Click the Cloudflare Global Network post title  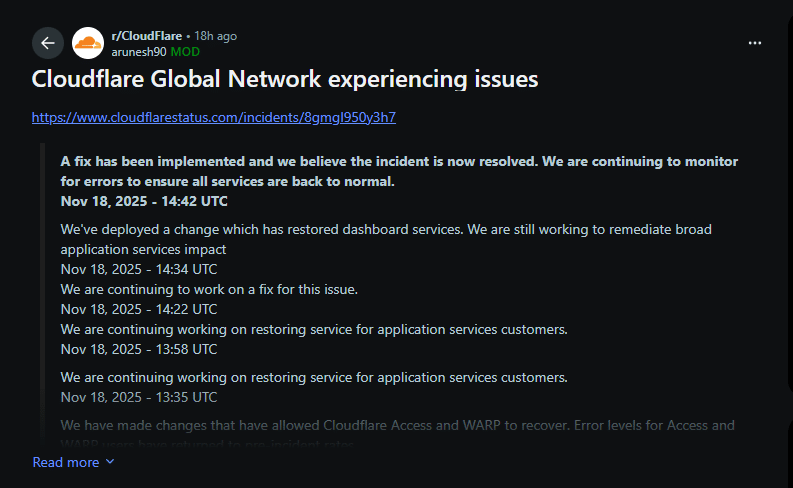[285, 80]
